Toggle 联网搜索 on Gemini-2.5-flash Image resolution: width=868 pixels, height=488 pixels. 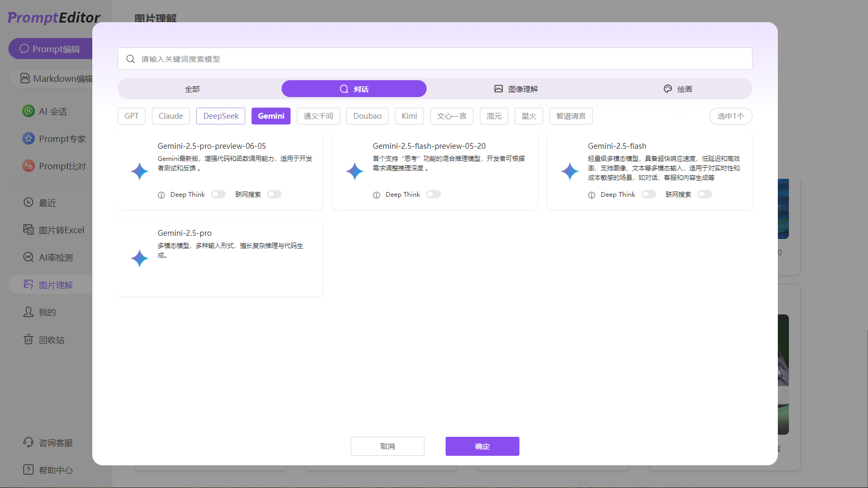coord(705,194)
